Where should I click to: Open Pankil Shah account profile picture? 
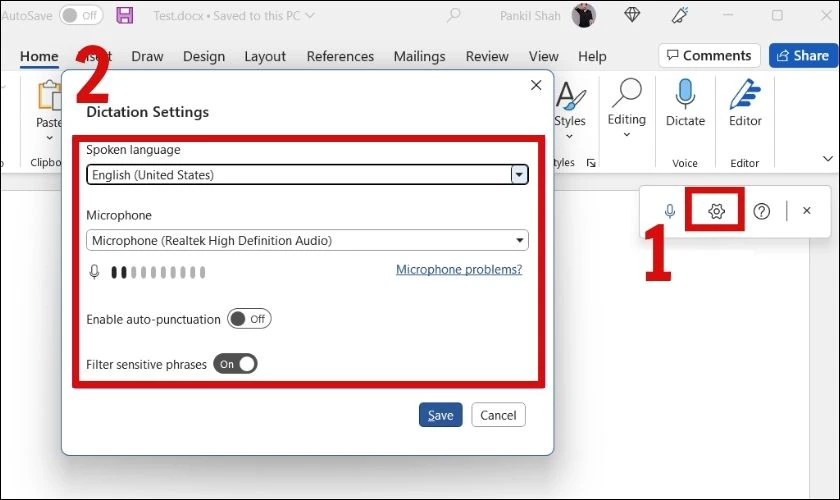(x=583, y=15)
